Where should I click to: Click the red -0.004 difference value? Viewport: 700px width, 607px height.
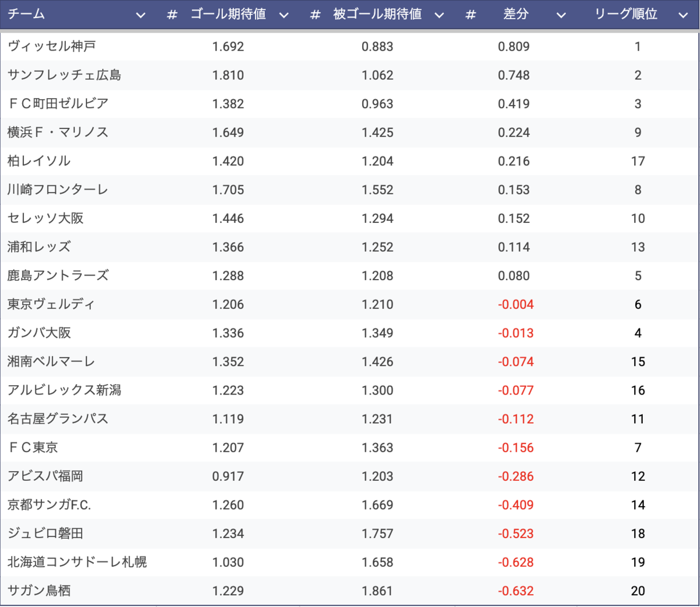coord(516,304)
